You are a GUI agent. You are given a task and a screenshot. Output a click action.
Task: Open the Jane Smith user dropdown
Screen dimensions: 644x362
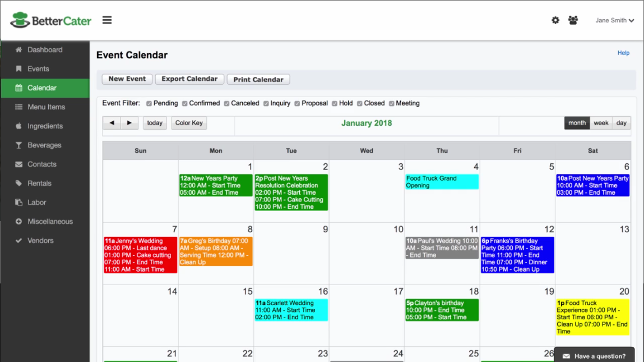[x=614, y=20]
